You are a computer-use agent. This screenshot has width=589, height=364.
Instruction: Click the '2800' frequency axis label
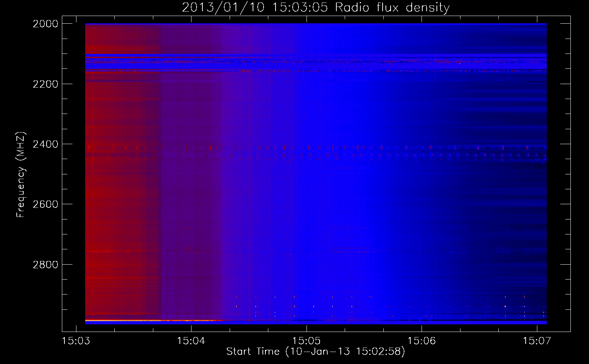click(46, 265)
